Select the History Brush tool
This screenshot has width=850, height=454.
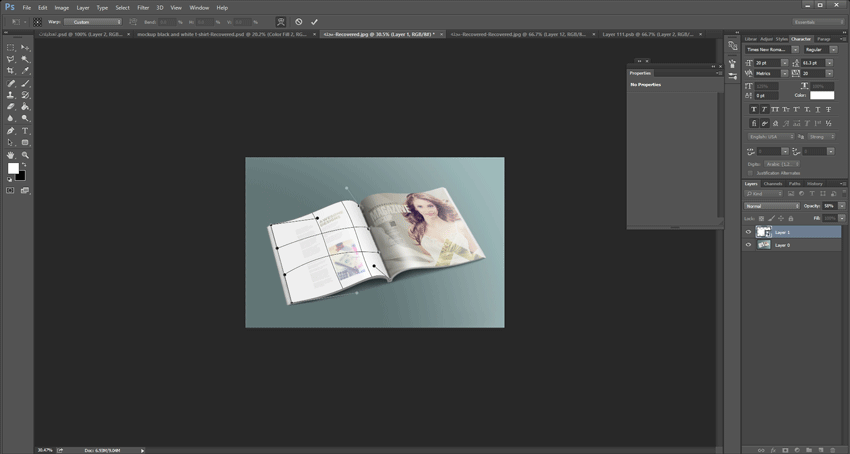(25, 95)
